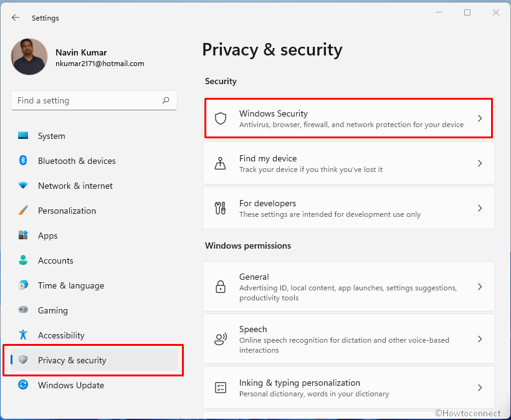Open General permissions
This screenshot has height=420, width=511.
tap(349, 287)
